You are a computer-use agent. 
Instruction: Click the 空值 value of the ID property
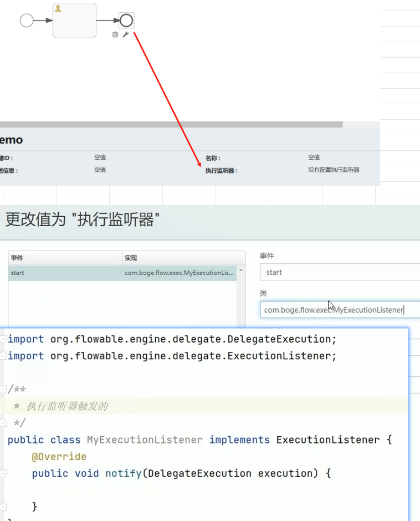(x=100, y=157)
